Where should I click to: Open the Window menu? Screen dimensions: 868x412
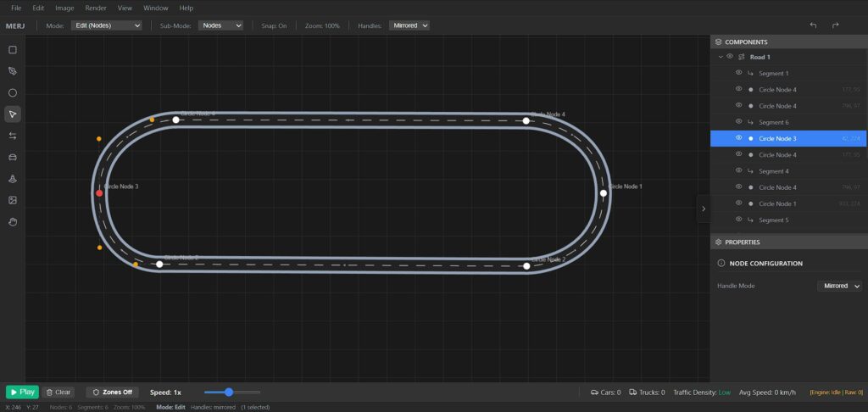156,8
